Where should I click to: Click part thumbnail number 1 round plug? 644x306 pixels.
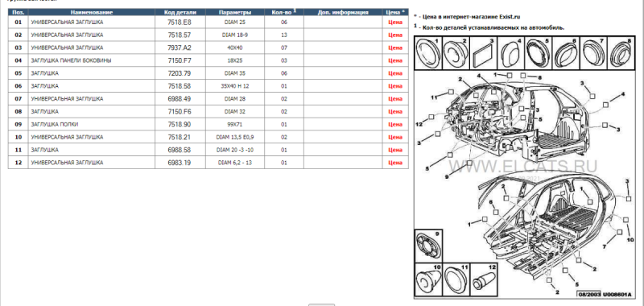[428, 53]
